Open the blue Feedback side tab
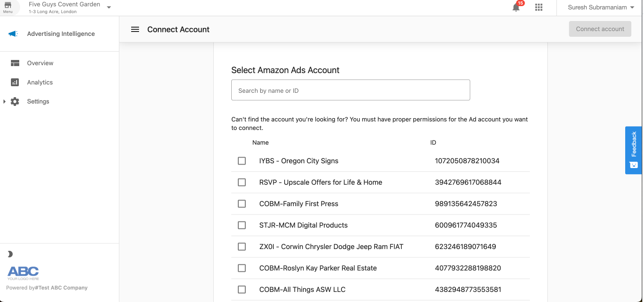This screenshot has height=302, width=644. pyautogui.click(x=634, y=150)
